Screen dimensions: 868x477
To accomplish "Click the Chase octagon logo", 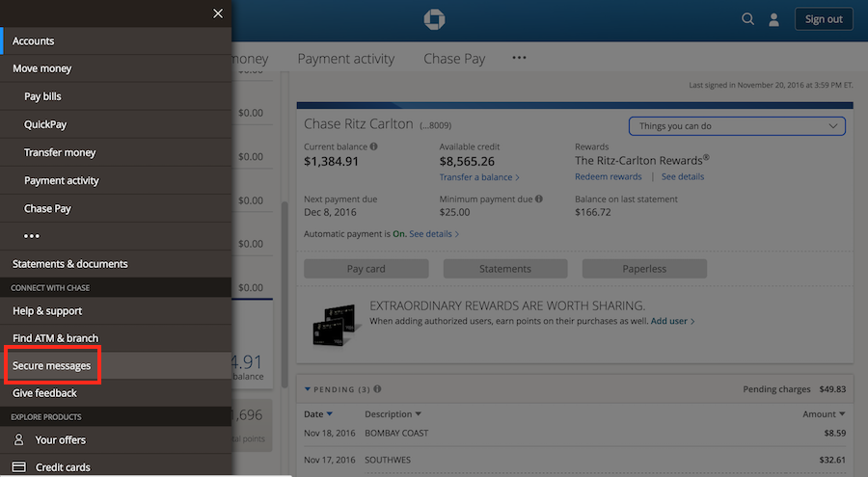I will [434, 19].
